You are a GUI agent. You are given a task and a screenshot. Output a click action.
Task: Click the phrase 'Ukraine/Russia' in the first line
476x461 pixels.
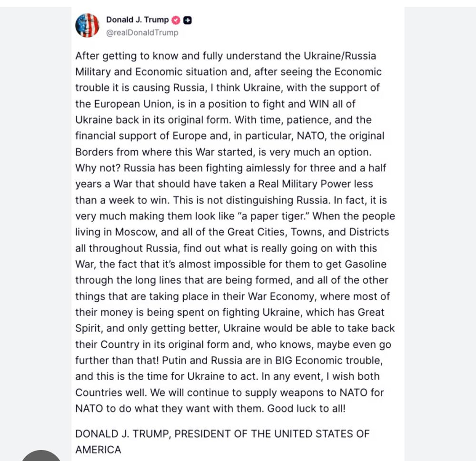(340, 56)
